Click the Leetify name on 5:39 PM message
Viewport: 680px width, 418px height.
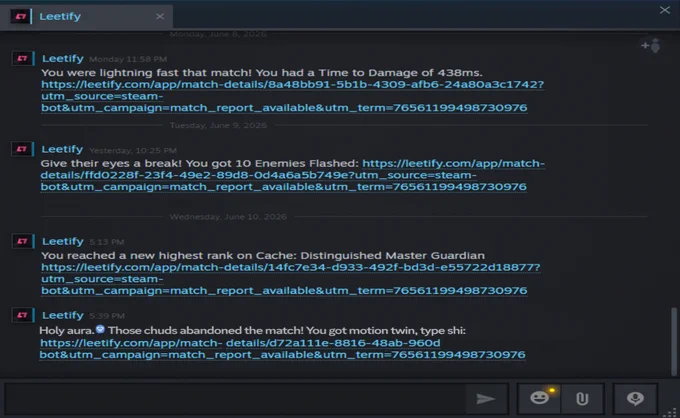point(62,315)
